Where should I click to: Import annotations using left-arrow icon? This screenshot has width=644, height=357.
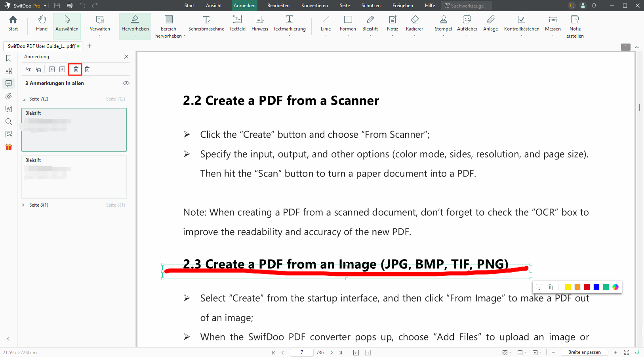[52, 69]
